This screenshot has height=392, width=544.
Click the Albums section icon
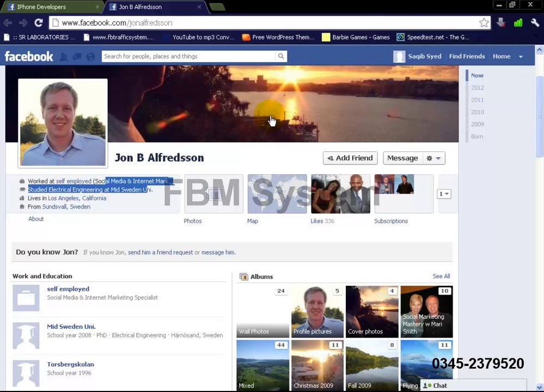tap(244, 277)
